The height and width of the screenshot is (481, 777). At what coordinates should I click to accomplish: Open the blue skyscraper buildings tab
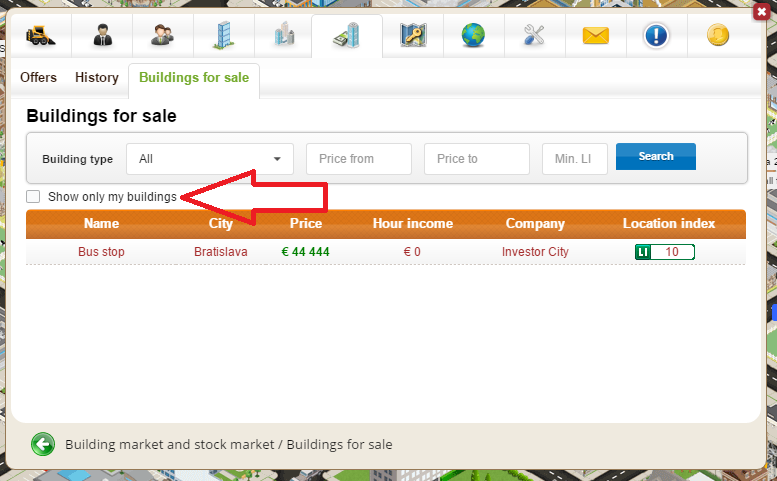pyautogui.click(x=223, y=36)
